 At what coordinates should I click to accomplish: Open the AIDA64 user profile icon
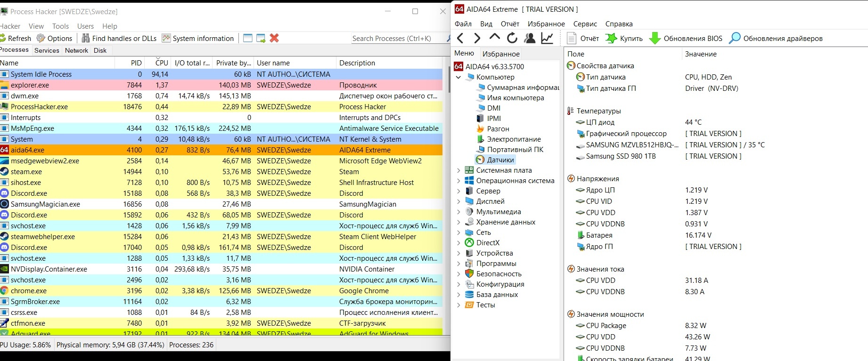point(530,38)
